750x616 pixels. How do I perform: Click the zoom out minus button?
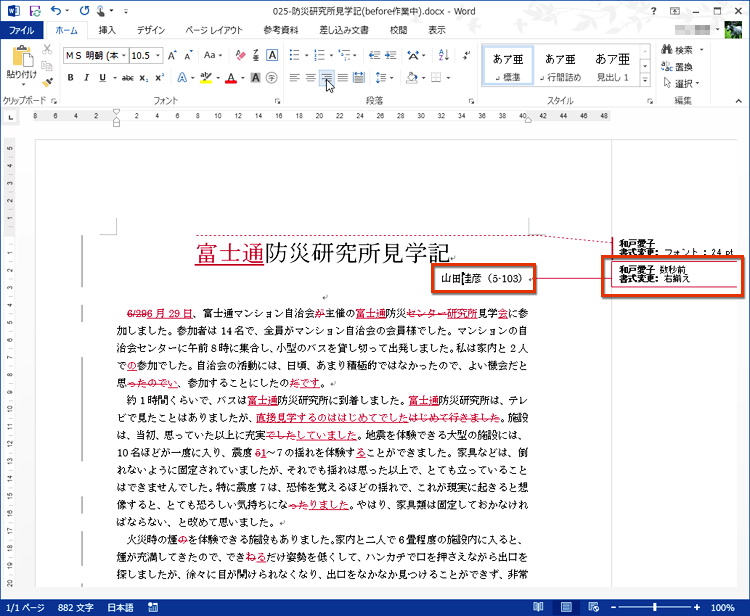[614, 607]
